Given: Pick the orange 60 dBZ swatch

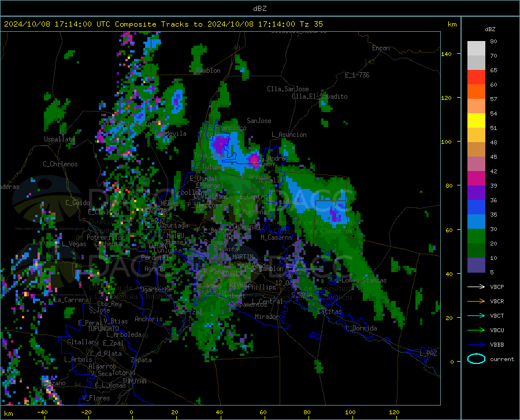Looking at the screenshot, I should click(476, 92).
